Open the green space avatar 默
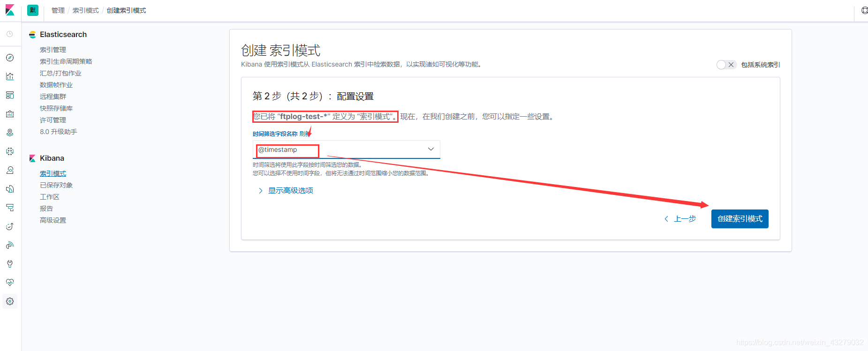The width and height of the screenshot is (868, 351). [33, 10]
